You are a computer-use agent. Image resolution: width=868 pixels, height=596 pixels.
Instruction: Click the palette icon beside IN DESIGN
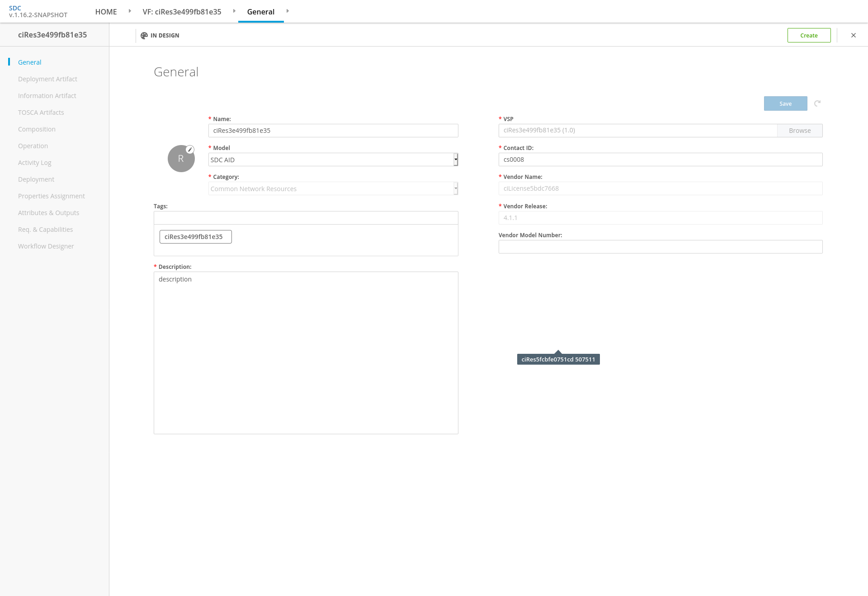144,36
